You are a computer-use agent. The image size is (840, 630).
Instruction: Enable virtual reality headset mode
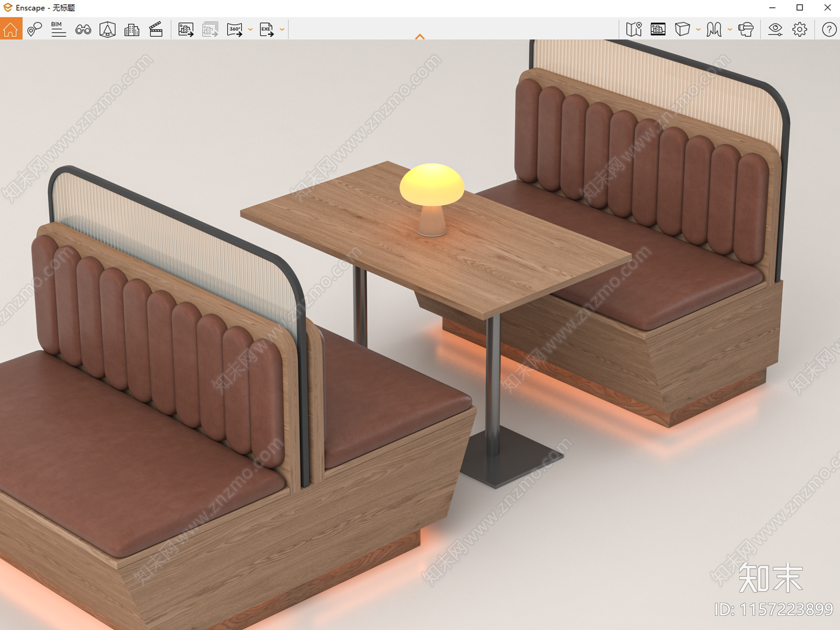pos(746,29)
